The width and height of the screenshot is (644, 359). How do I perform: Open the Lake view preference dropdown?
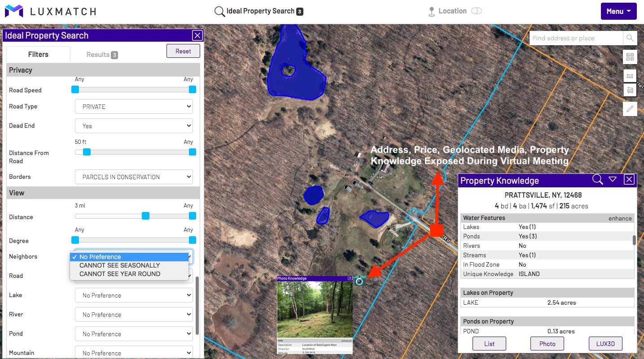134,295
